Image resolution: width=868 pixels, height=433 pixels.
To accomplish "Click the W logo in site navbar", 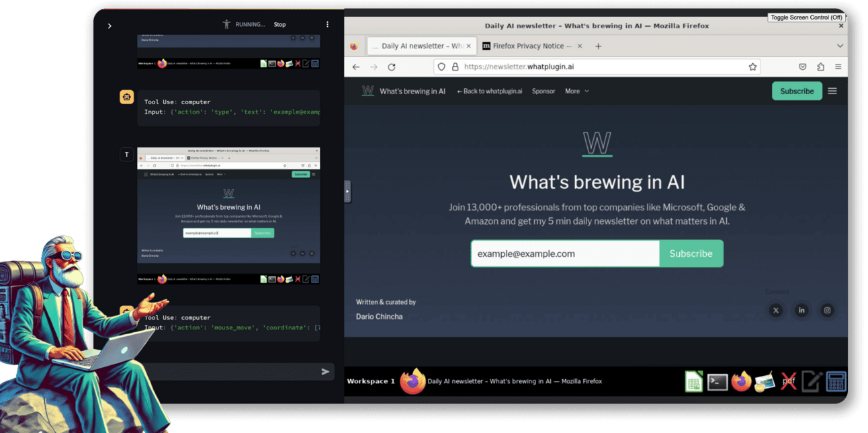I will point(367,91).
